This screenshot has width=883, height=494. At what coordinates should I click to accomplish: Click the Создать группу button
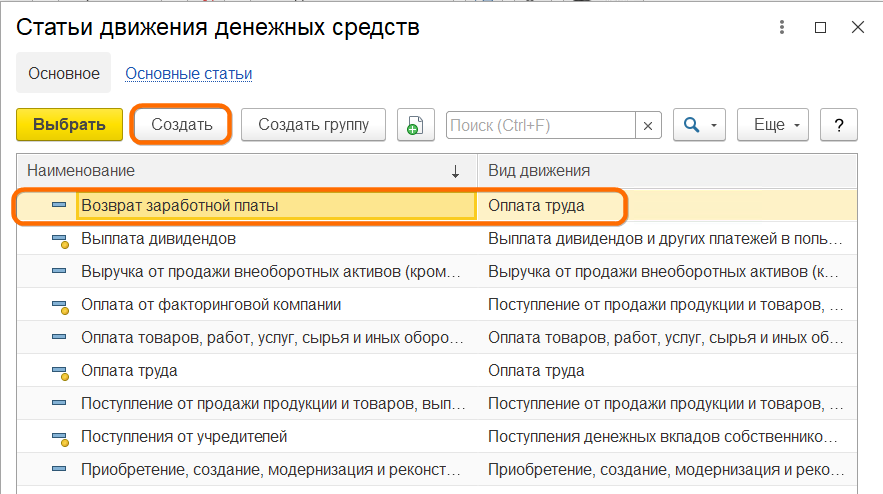(x=313, y=124)
